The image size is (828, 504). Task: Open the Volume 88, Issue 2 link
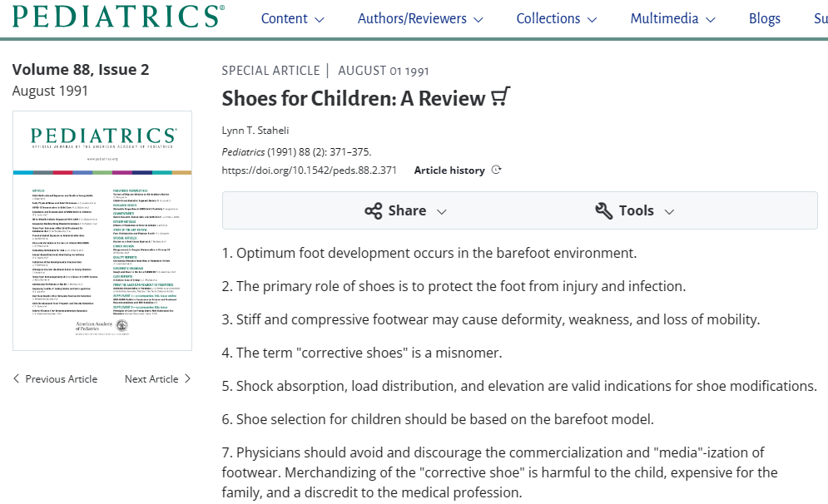[81, 70]
